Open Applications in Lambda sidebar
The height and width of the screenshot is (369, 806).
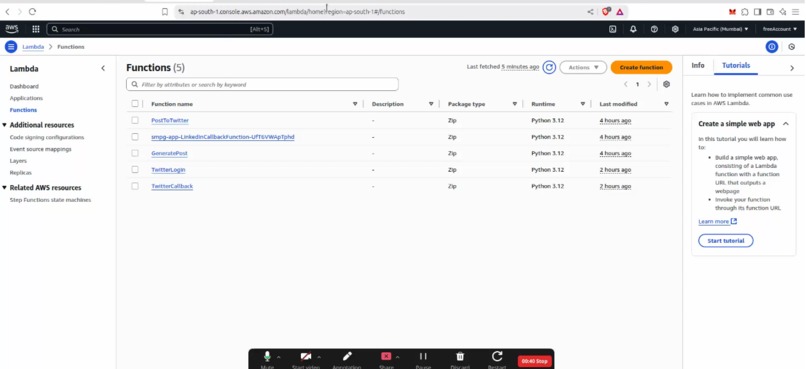click(26, 98)
